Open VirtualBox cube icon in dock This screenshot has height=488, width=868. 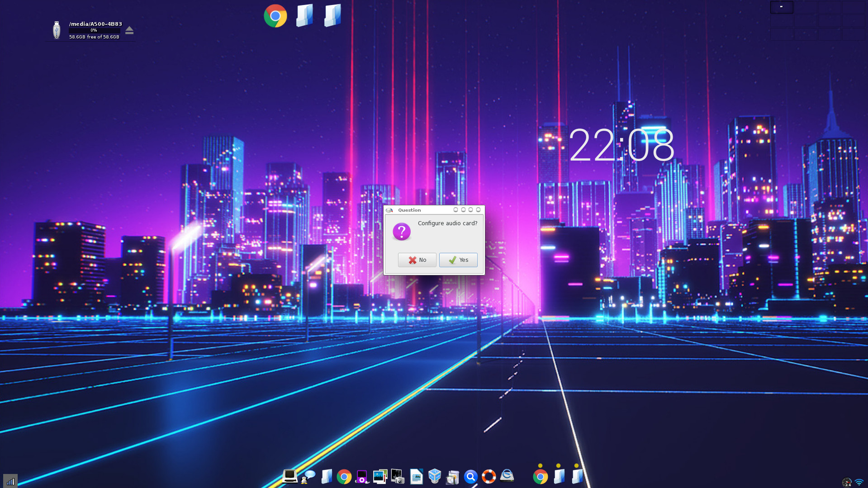(434, 476)
